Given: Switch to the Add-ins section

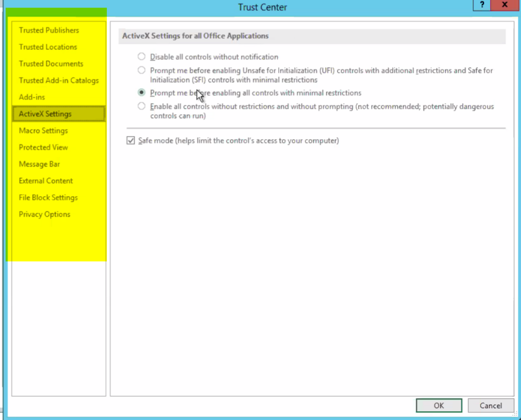Looking at the screenshot, I should (32, 97).
